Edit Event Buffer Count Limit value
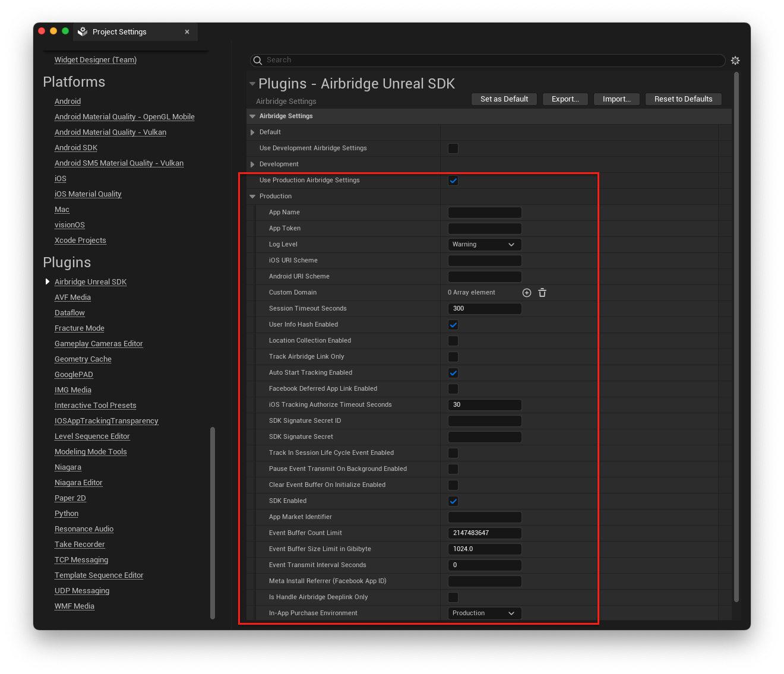 click(485, 533)
